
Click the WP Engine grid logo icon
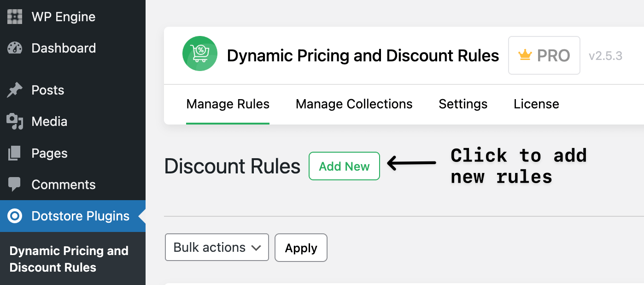(x=14, y=17)
